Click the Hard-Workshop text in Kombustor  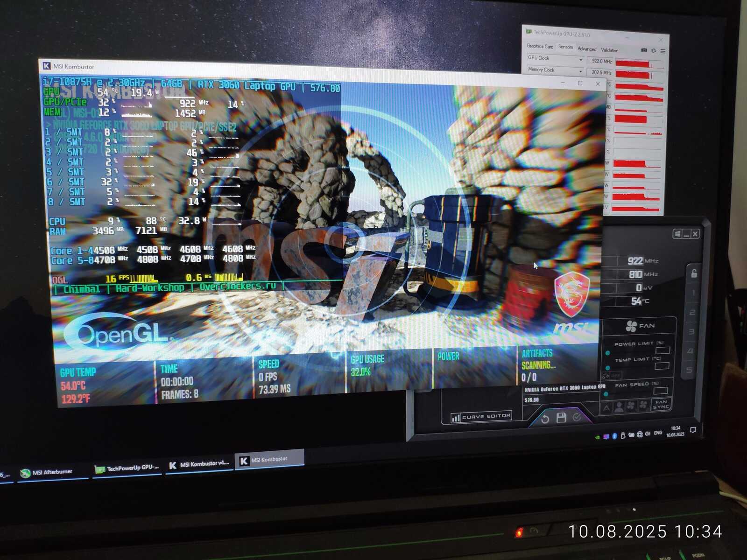point(150,288)
